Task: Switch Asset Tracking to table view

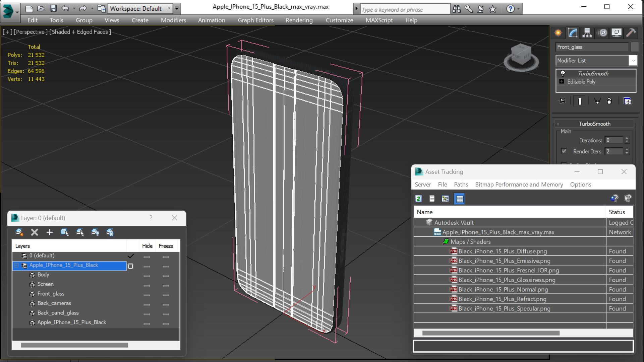Action: click(x=459, y=199)
